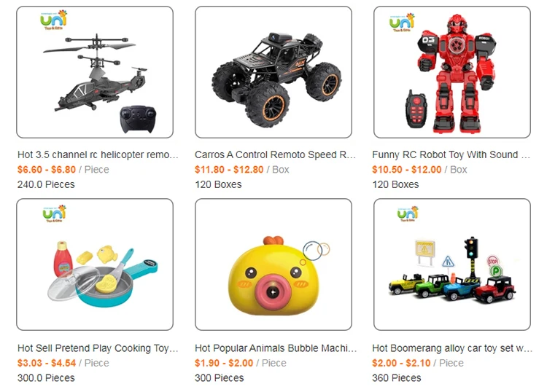
Task: Open 'Carros A Control Remoto Speed' title link
Action: (x=275, y=154)
